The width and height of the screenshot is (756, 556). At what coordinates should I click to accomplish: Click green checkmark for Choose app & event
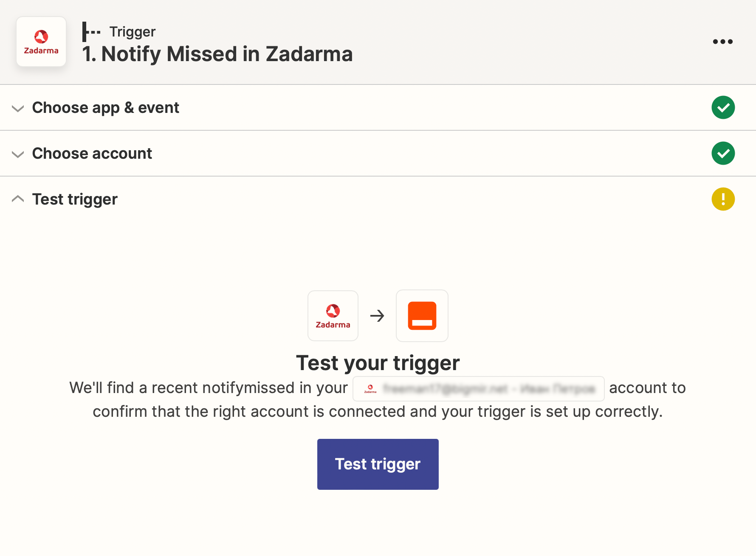[723, 107]
